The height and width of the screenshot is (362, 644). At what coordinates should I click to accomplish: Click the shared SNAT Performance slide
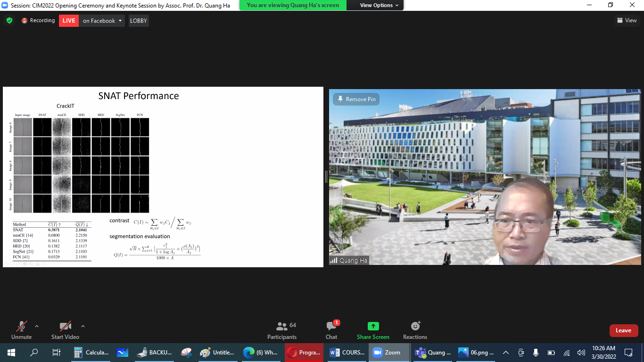tap(163, 177)
